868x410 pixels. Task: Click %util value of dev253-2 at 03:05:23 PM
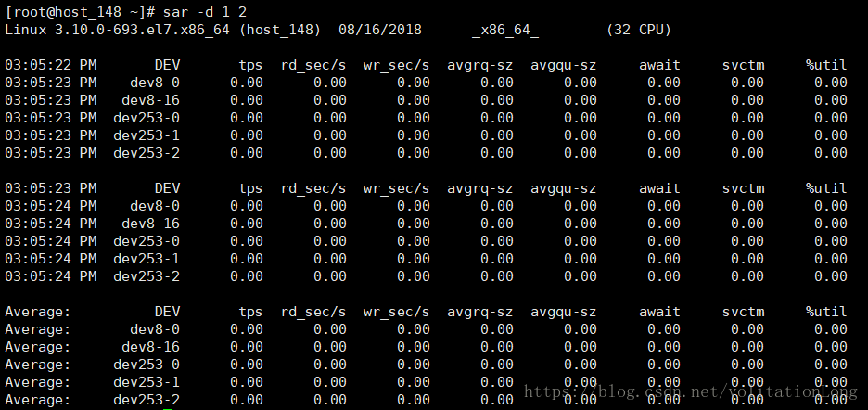830,153
